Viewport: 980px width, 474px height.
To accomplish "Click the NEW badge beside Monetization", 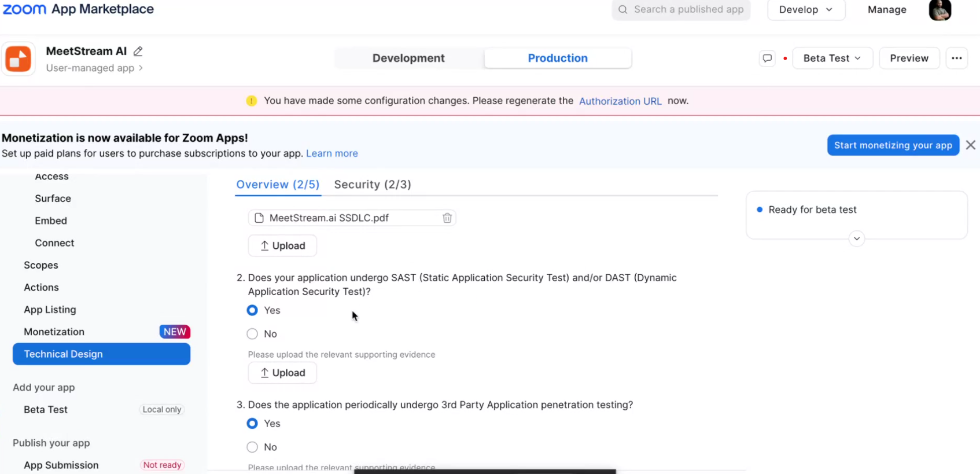I will pyautogui.click(x=175, y=332).
